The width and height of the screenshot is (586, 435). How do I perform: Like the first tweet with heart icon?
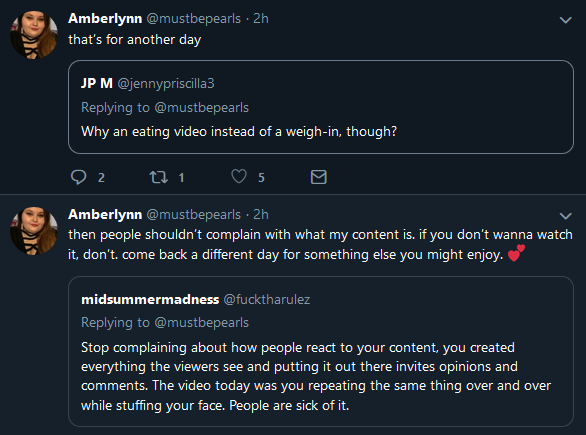(239, 176)
